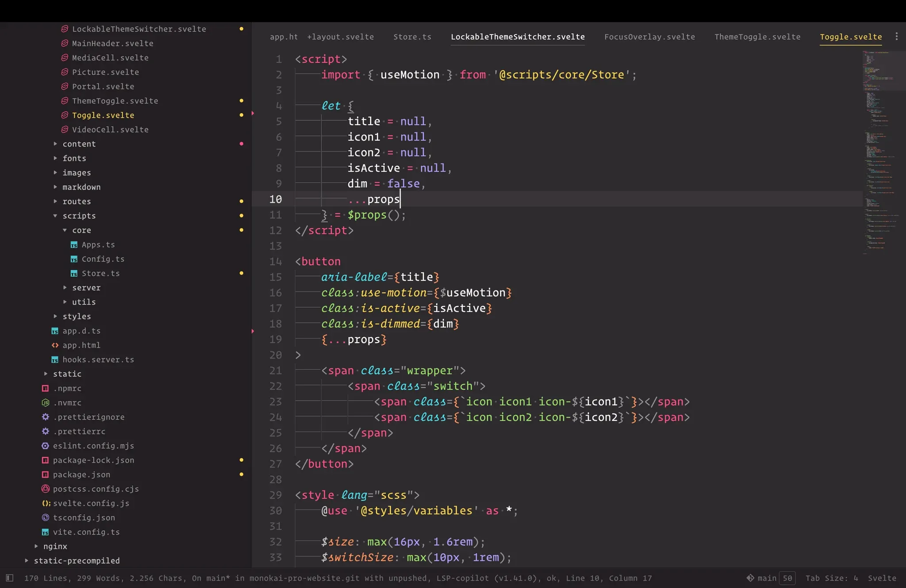Image resolution: width=906 pixels, height=588 pixels.
Task: Collapse the core folder
Action: click(x=65, y=230)
